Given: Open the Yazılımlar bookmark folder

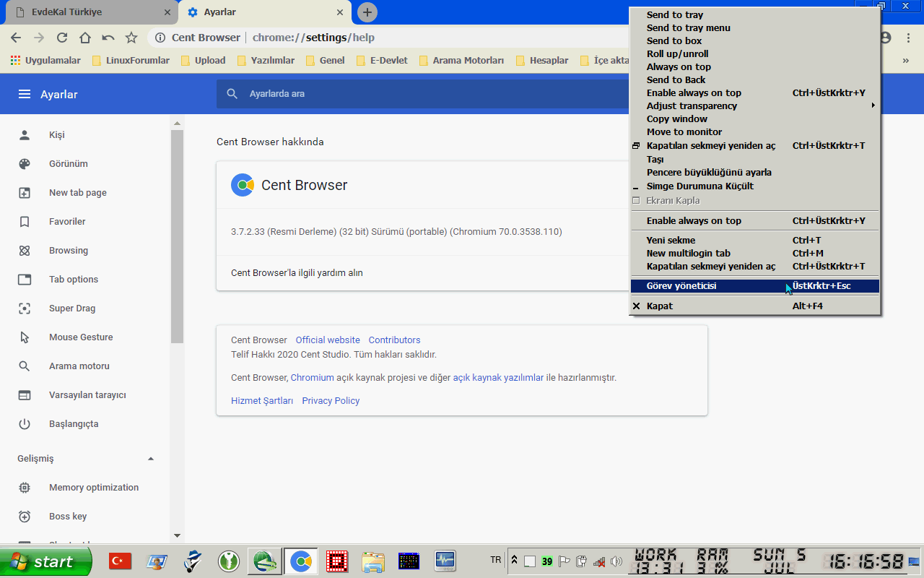Looking at the screenshot, I should [x=265, y=61].
